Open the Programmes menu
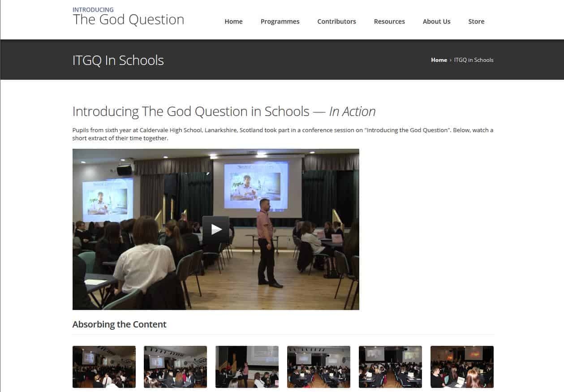The width and height of the screenshot is (564, 392). (x=280, y=22)
